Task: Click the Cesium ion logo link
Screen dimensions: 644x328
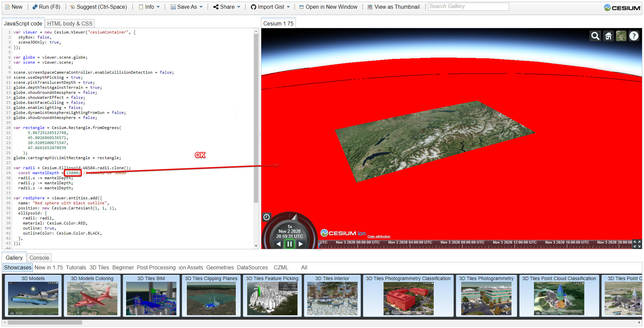Action: [343, 233]
